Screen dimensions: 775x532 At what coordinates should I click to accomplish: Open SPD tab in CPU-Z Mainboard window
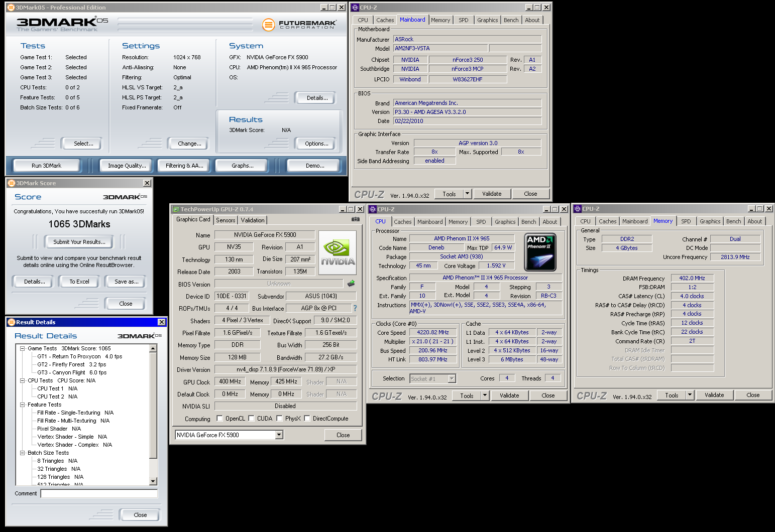pyautogui.click(x=464, y=20)
